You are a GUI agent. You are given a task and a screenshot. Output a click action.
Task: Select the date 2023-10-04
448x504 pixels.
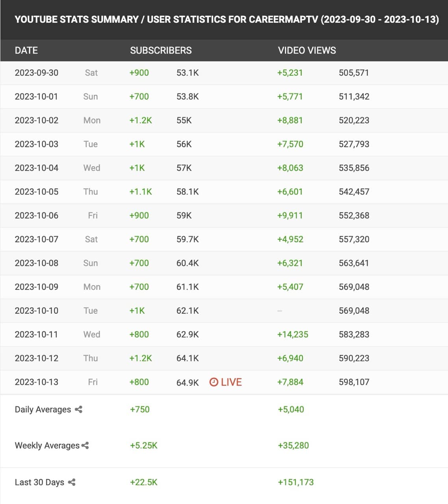pyautogui.click(x=37, y=168)
